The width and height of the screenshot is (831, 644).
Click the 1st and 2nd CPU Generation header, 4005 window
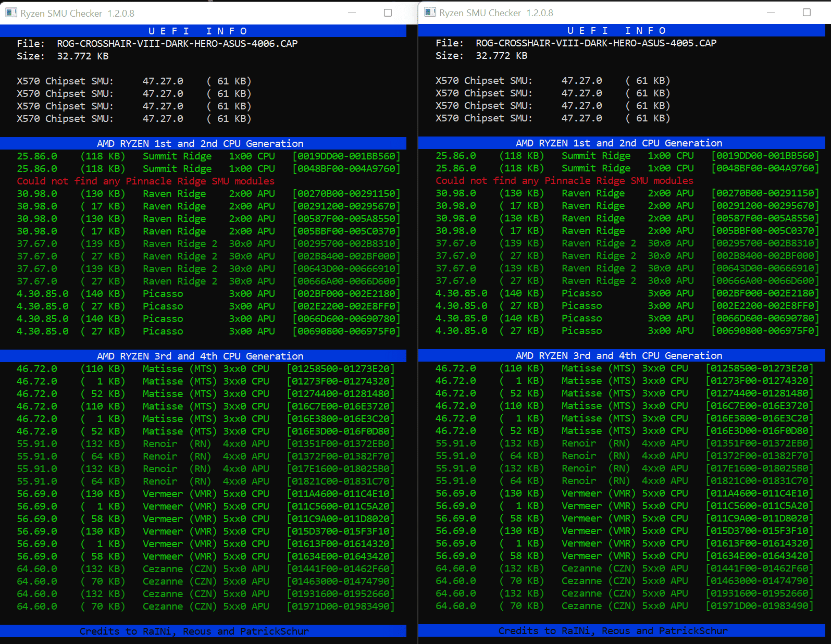(x=622, y=143)
